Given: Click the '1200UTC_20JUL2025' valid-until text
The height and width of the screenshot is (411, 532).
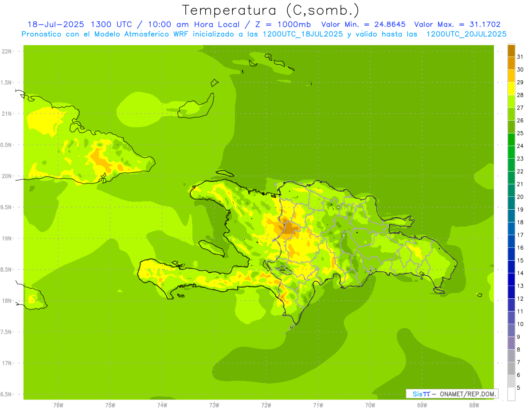Looking at the screenshot, I should (x=466, y=34).
